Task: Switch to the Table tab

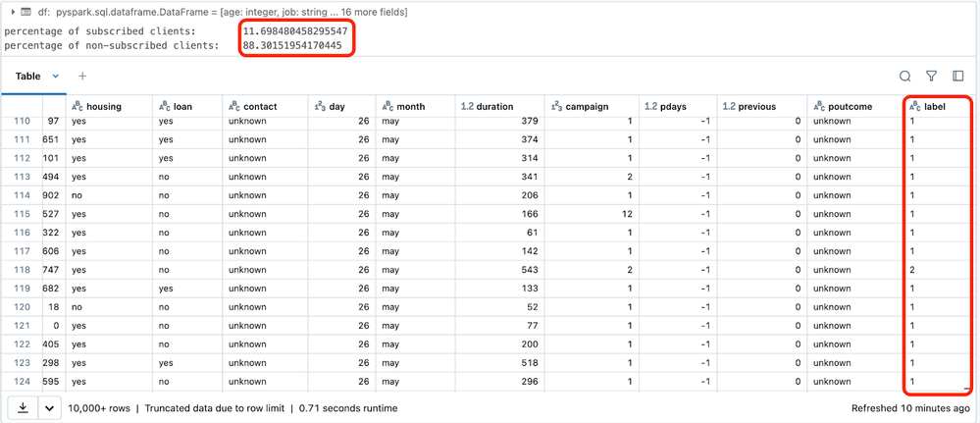Action: coord(27,76)
